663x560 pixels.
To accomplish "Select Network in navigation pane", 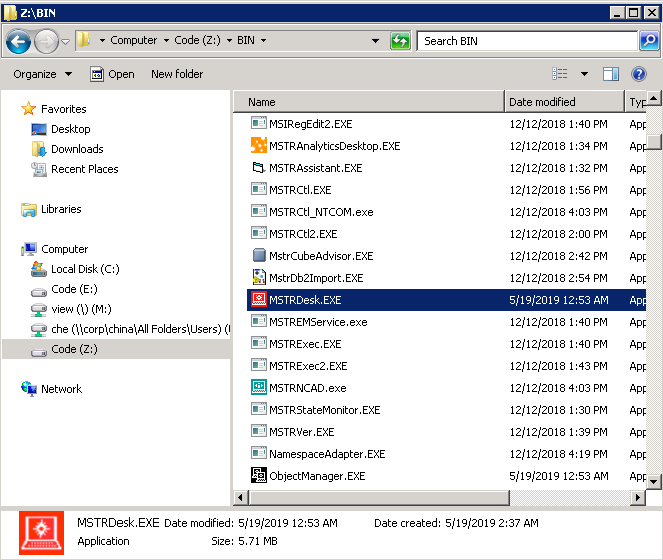I will click(x=61, y=389).
